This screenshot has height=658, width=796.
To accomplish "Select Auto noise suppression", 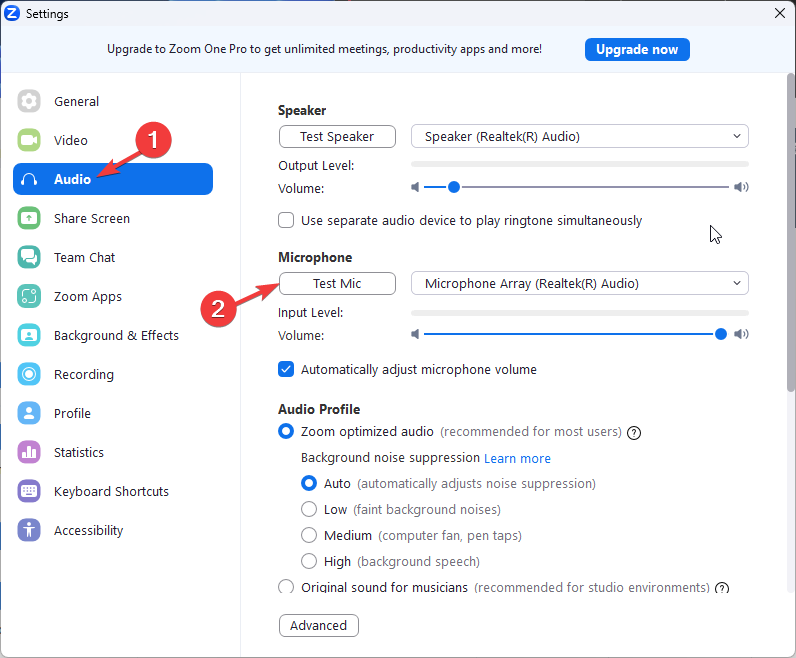I will (309, 483).
